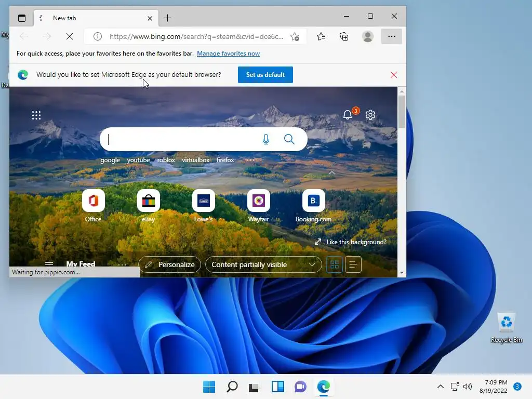
Task: Switch feed to list layout view
Action: (x=353, y=264)
